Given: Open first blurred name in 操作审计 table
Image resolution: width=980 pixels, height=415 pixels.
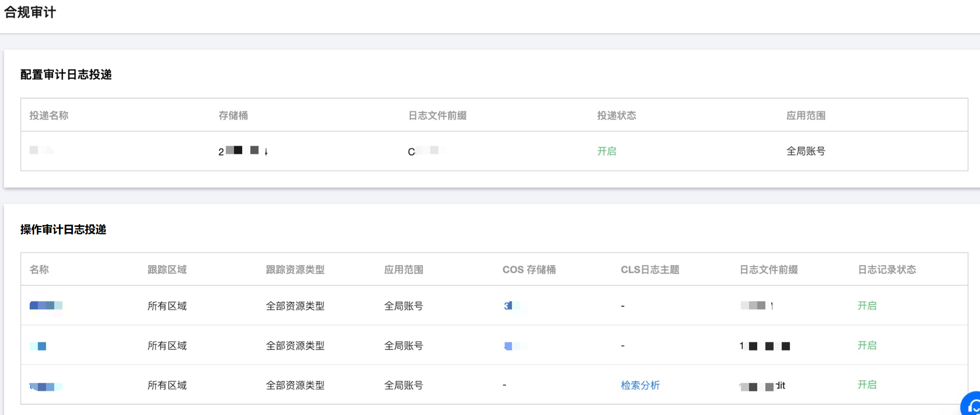Looking at the screenshot, I should pyautogui.click(x=46, y=306).
